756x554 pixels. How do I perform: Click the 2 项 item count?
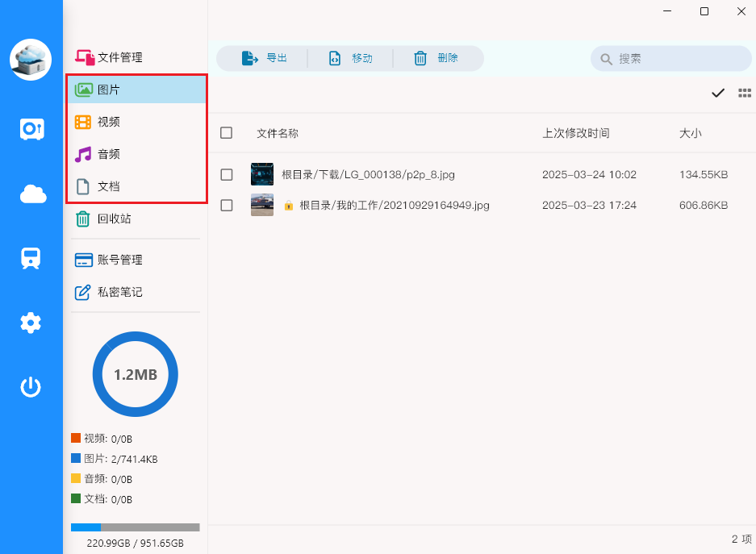(741, 539)
